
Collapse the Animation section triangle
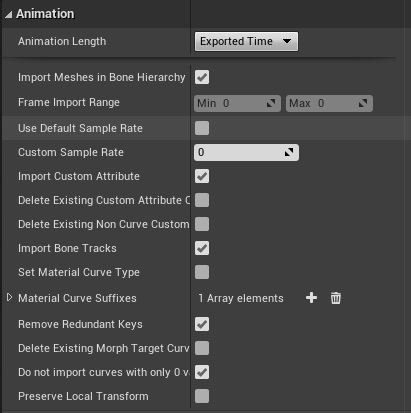(x=8, y=14)
